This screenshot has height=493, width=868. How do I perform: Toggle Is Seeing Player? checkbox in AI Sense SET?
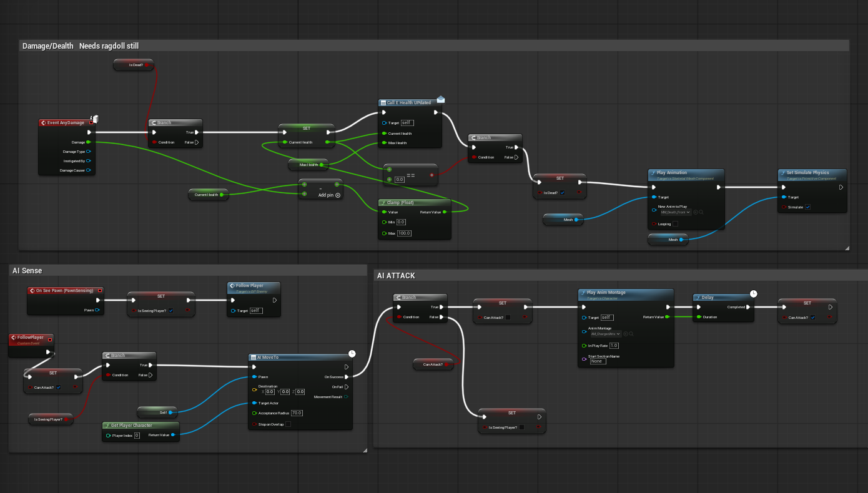(x=171, y=310)
